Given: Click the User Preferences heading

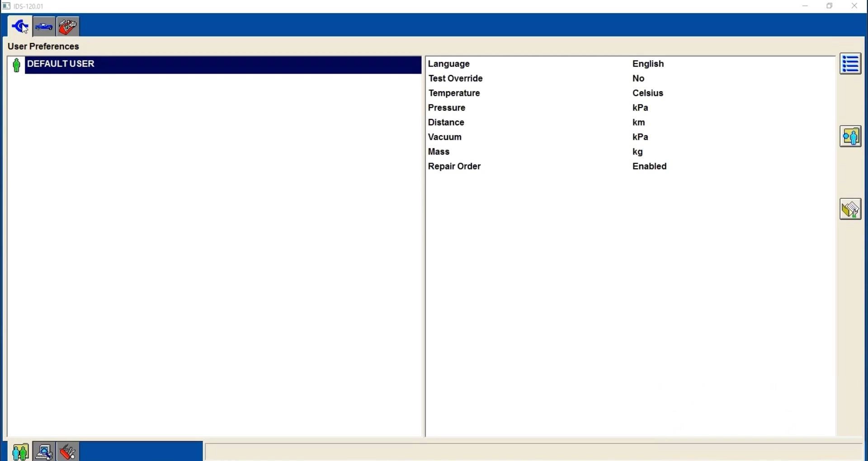Looking at the screenshot, I should (x=43, y=47).
